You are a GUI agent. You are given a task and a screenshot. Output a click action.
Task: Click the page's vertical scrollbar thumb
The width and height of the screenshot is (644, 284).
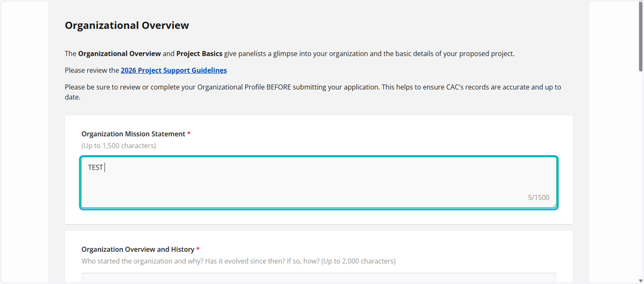[640, 37]
